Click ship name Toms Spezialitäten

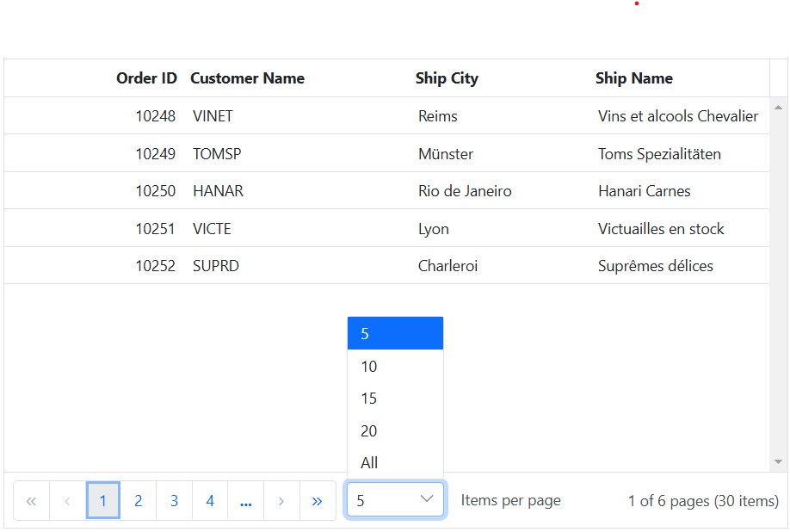tap(659, 153)
